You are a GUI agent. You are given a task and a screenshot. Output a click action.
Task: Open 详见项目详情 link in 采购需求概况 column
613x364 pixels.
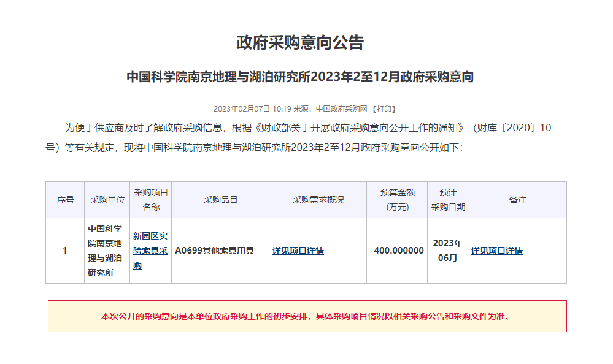pyautogui.click(x=298, y=251)
